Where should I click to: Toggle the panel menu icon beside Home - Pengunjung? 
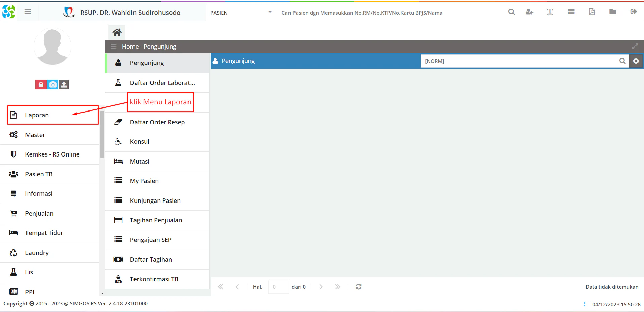coord(114,46)
